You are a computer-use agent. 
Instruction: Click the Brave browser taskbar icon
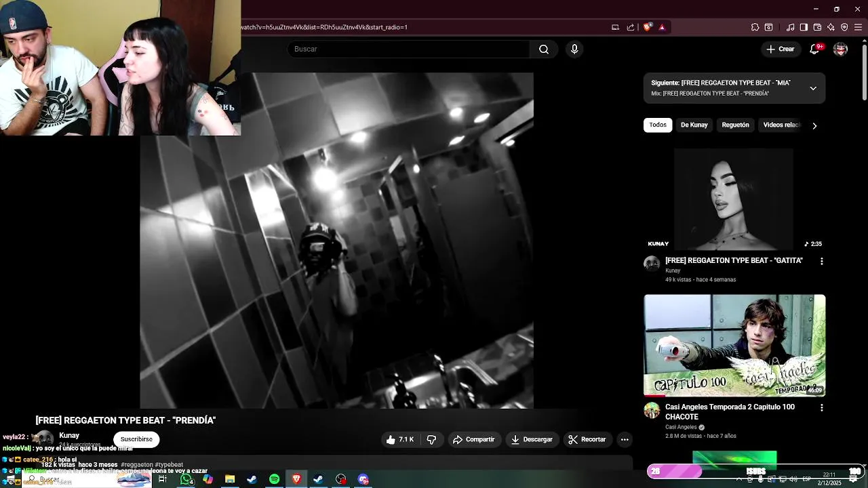(296, 479)
